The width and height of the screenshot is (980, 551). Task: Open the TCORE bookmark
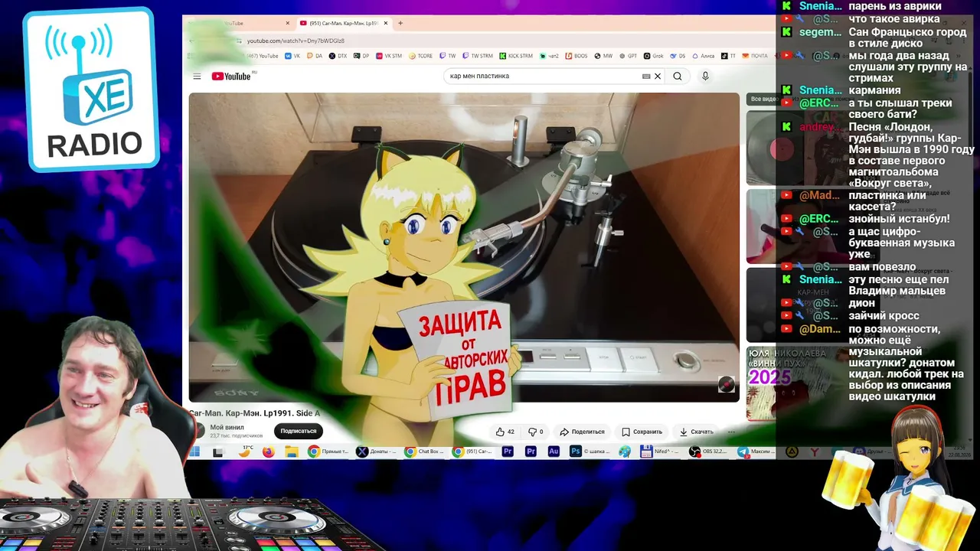point(421,56)
